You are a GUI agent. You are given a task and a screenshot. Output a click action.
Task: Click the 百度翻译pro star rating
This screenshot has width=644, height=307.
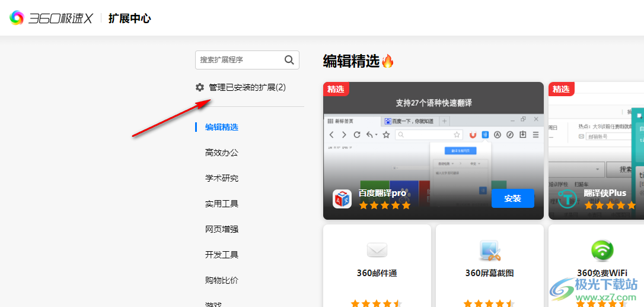(x=384, y=205)
